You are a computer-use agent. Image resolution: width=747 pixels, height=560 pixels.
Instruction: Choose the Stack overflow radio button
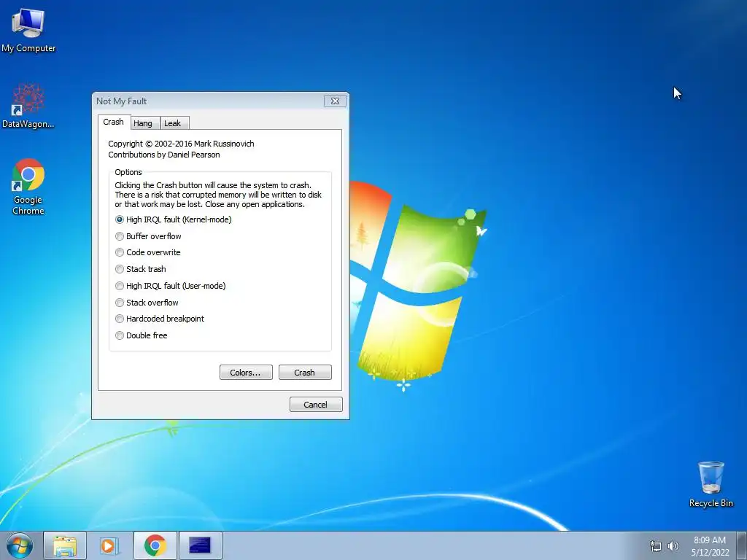click(147, 303)
